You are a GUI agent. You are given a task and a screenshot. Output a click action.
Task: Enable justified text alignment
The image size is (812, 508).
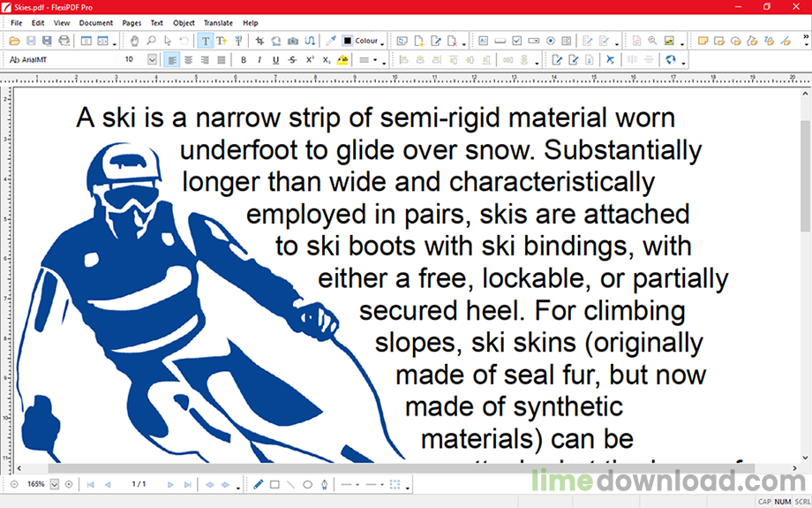pos(222,60)
